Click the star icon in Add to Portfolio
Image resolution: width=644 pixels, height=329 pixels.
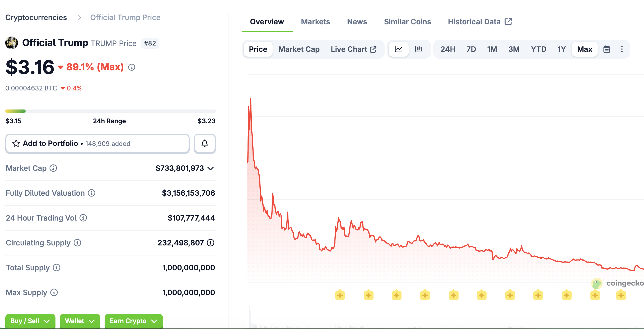[x=16, y=143]
